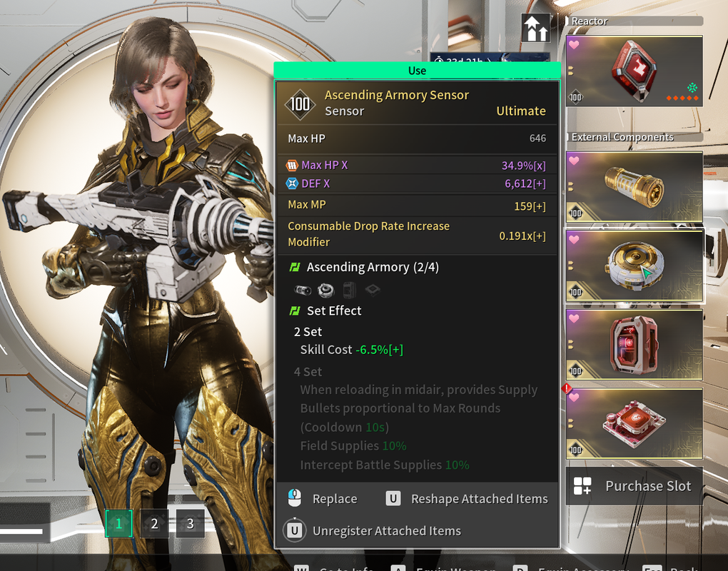Click the green Use bar
This screenshot has width=728, height=571.
click(417, 71)
